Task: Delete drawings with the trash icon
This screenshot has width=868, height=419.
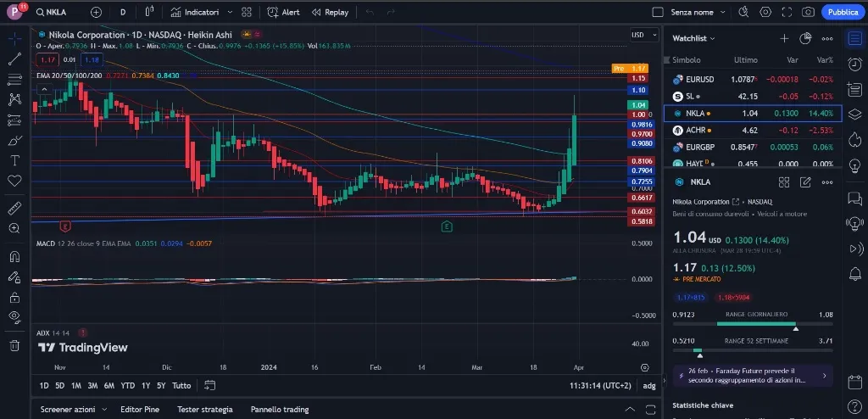Action: click(x=15, y=345)
